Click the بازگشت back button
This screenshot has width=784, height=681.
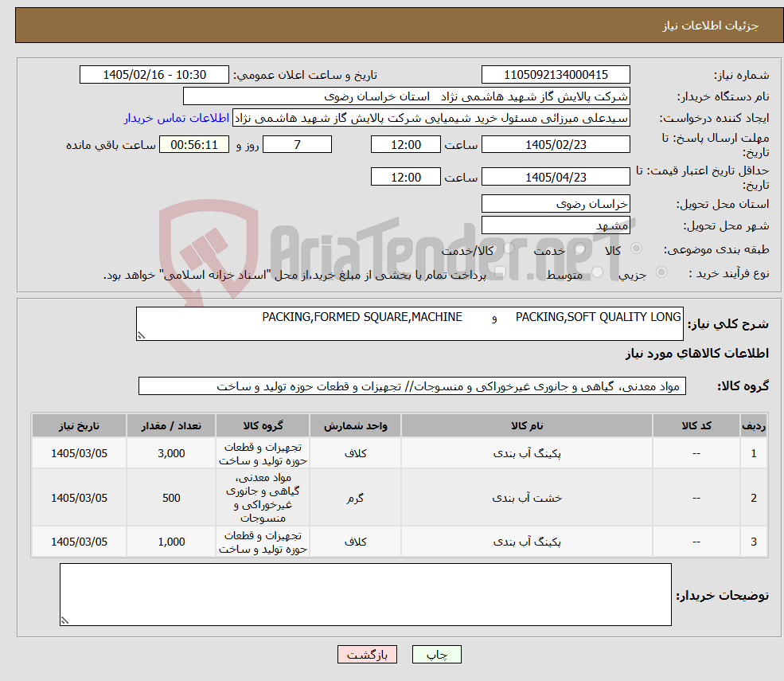[367, 655]
